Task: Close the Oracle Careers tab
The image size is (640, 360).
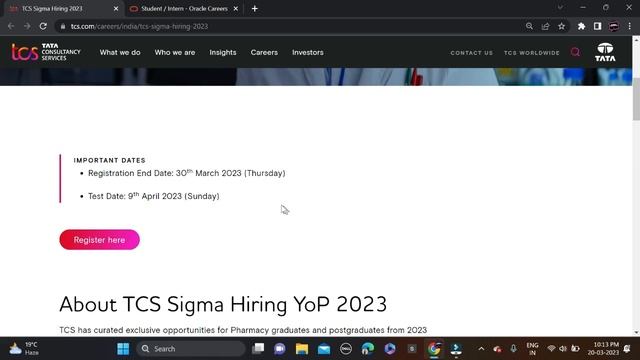Action: point(236,9)
